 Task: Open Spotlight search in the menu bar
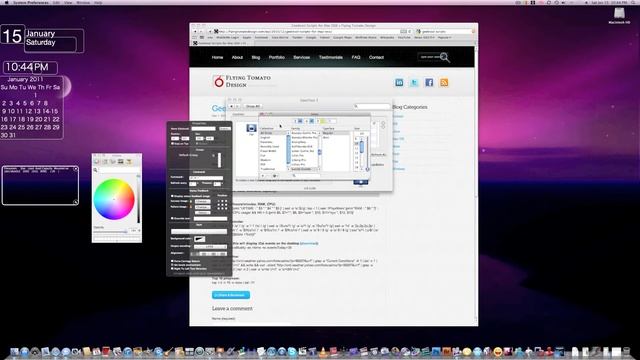click(633, 2)
